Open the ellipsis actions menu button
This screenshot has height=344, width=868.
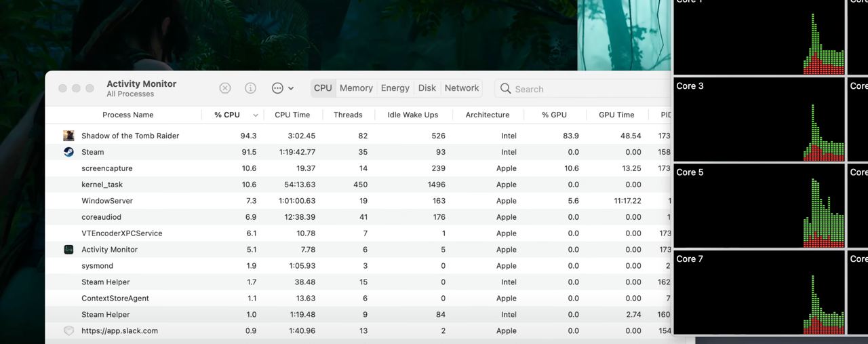pos(282,88)
